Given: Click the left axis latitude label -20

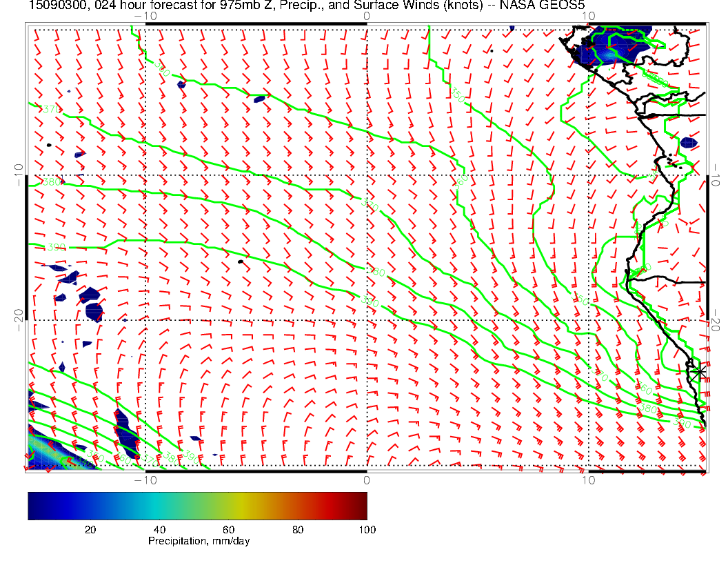Looking at the screenshot, I should point(19,320).
